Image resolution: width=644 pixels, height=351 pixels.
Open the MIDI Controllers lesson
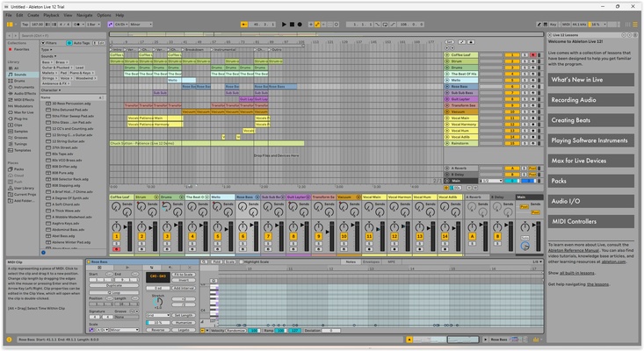point(590,221)
